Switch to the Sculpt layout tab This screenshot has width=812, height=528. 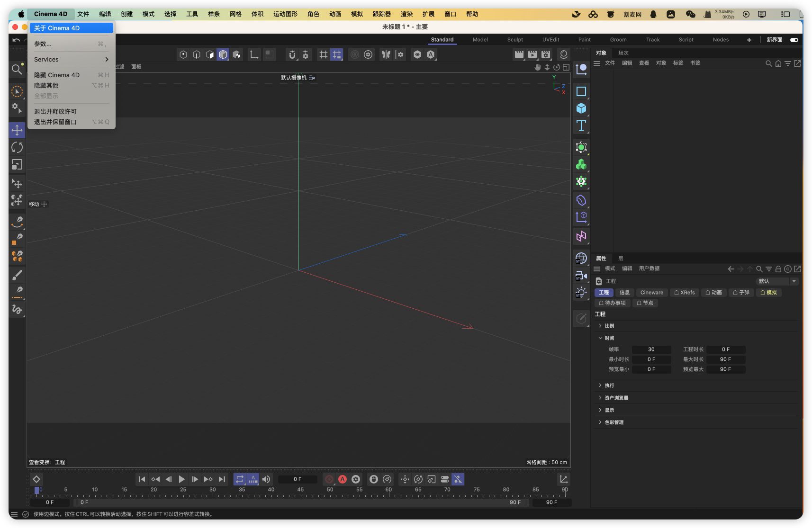pyautogui.click(x=515, y=40)
